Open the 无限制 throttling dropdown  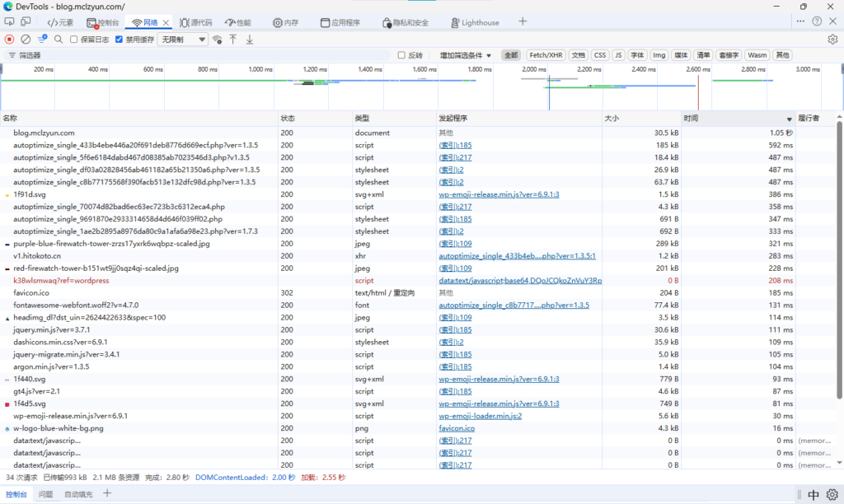pyautogui.click(x=183, y=39)
